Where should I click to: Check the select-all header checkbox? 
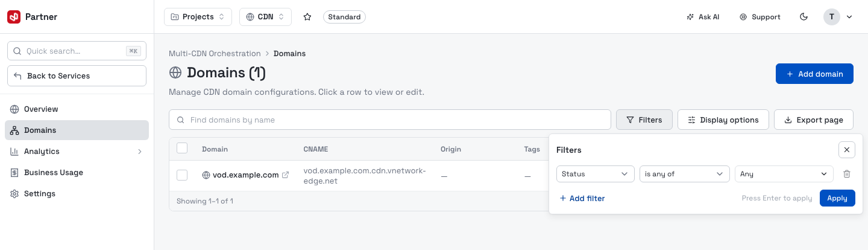(x=182, y=149)
